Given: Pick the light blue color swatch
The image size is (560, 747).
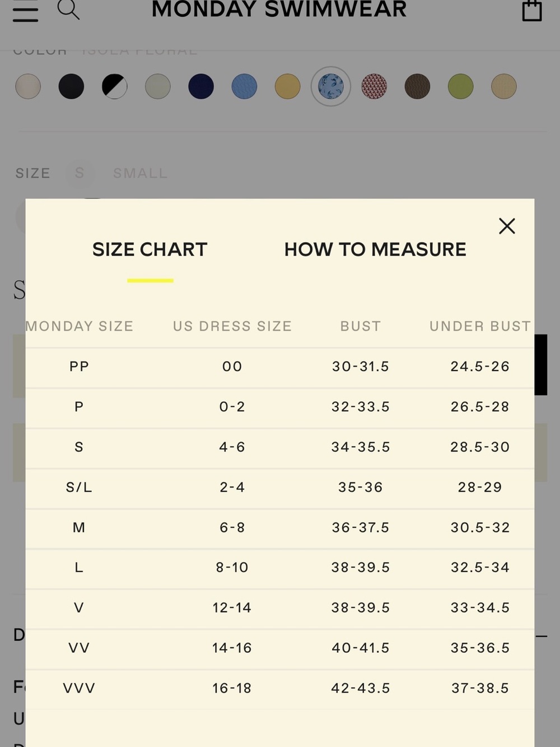Looking at the screenshot, I should 244,87.
